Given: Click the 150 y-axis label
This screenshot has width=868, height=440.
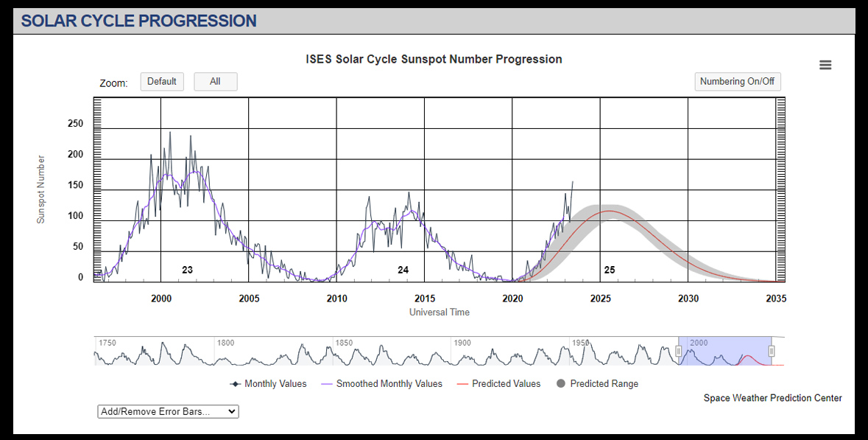Looking at the screenshot, I should [76, 185].
